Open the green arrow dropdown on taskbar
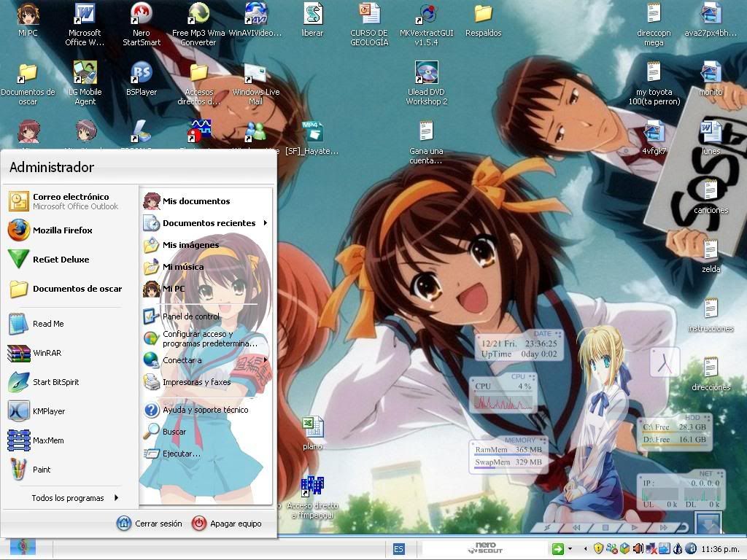The height and width of the screenshot is (560, 747). [x=570, y=549]
